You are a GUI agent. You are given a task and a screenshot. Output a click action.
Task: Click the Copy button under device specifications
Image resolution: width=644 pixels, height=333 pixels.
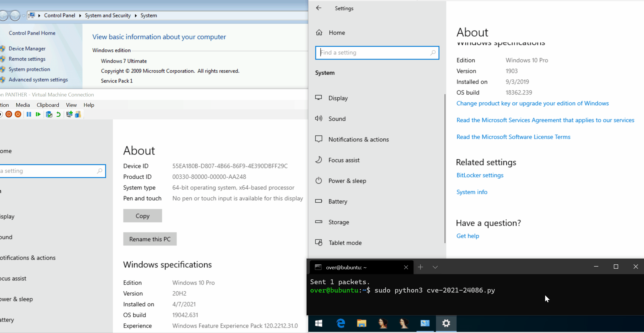tap(143, 216)
